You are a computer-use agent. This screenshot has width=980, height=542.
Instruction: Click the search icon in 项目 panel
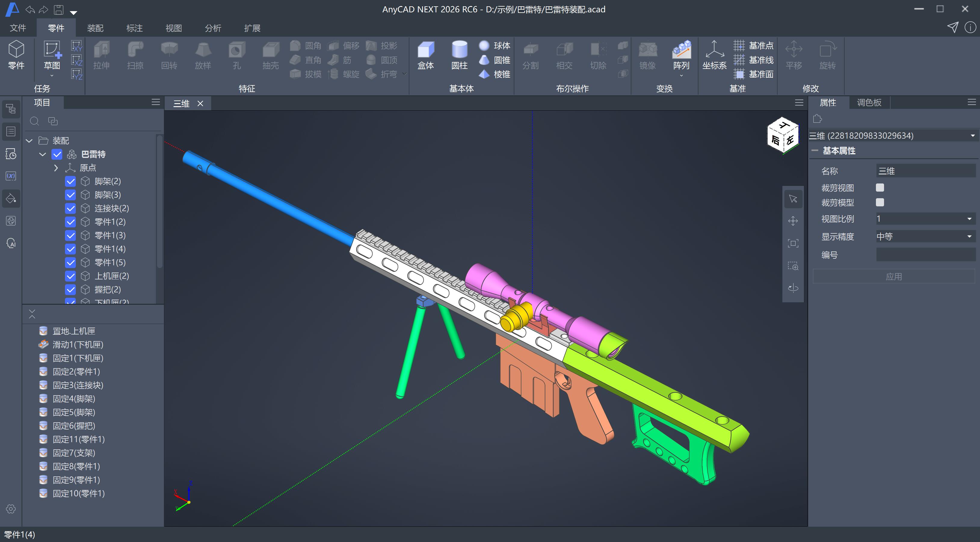(x=35, y=121)
